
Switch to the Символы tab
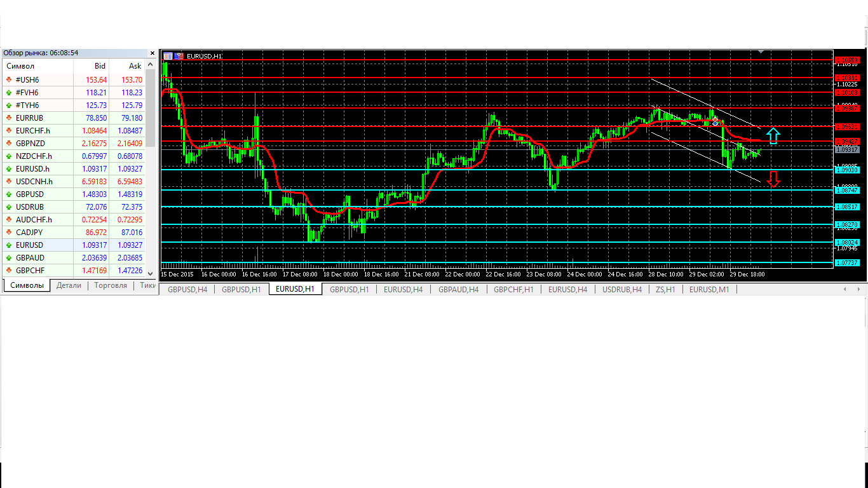pos(27,286)
